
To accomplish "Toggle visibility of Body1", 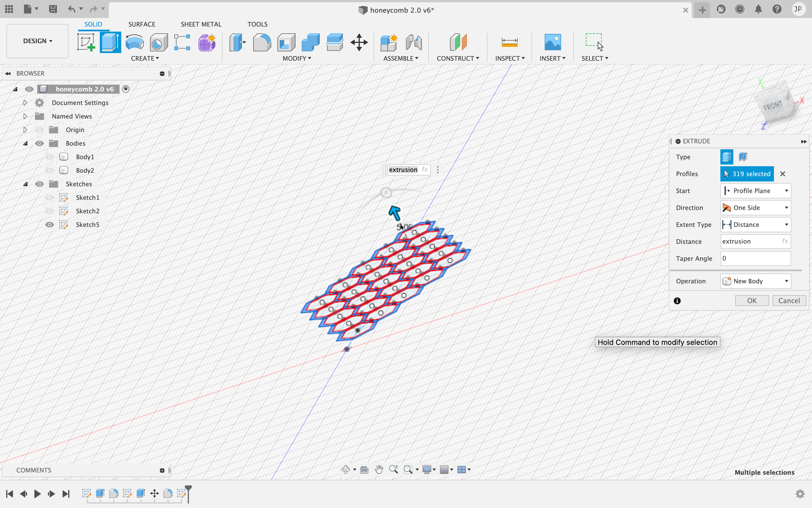I will 50,157.
